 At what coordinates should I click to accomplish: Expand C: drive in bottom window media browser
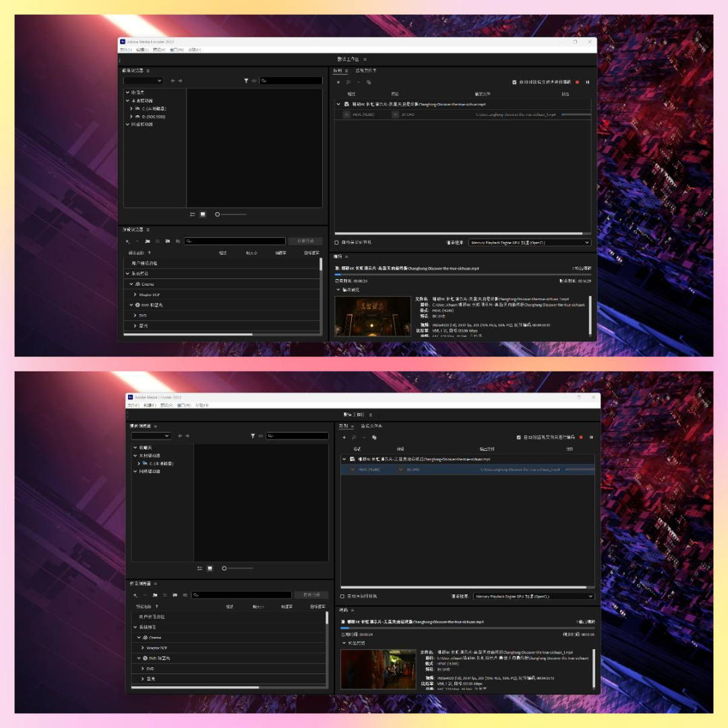click(x=139, y=463)
